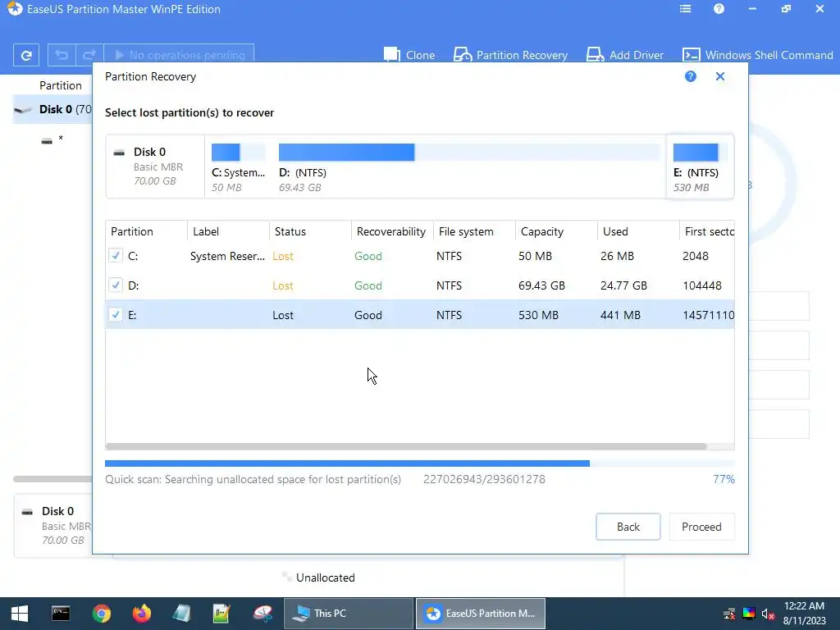Sort by the First sector column header
Image resolution: width=840 pixels, height=630 pixels.
[x=707, y=231]
